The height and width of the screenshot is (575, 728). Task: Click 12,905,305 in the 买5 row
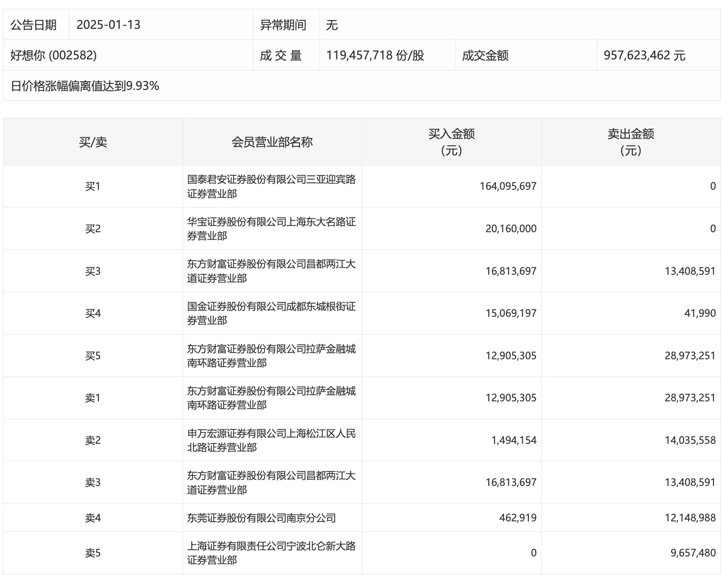(x=511, y=356)
